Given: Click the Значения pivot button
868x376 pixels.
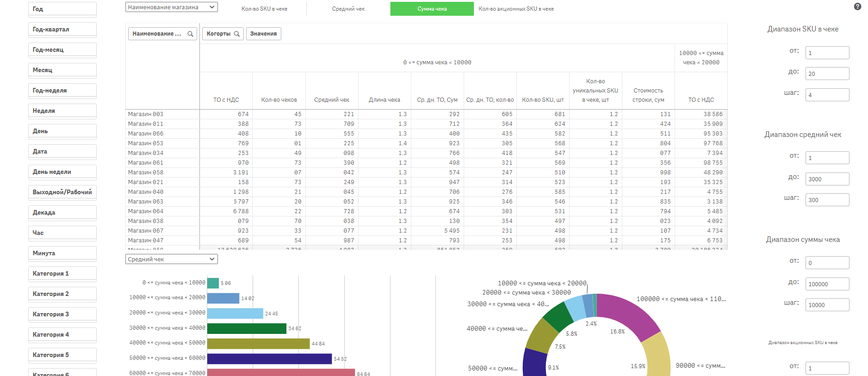Looking at the screenshot, I should [x=264, y=34].
